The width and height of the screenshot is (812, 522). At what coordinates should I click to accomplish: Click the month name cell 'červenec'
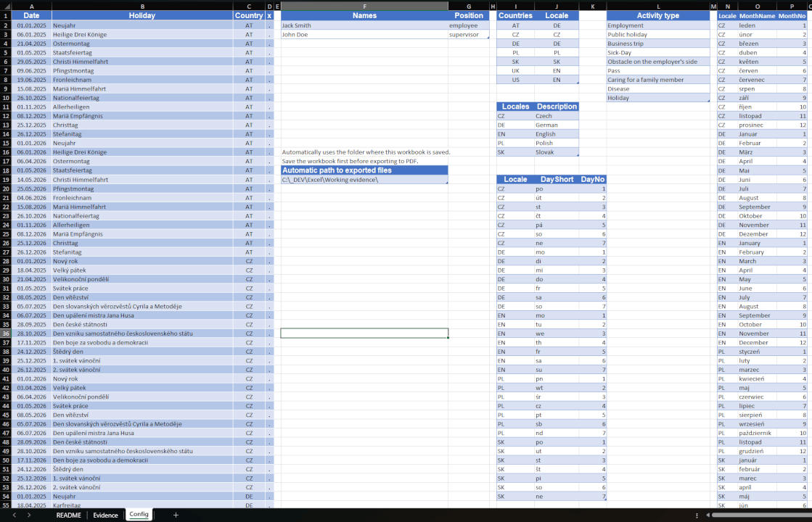(758, 80)
